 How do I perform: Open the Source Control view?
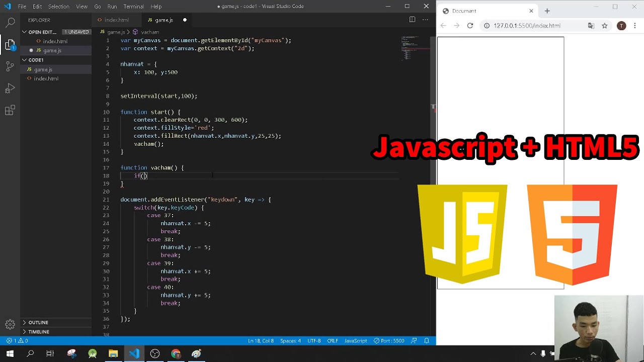pos(10,66)
